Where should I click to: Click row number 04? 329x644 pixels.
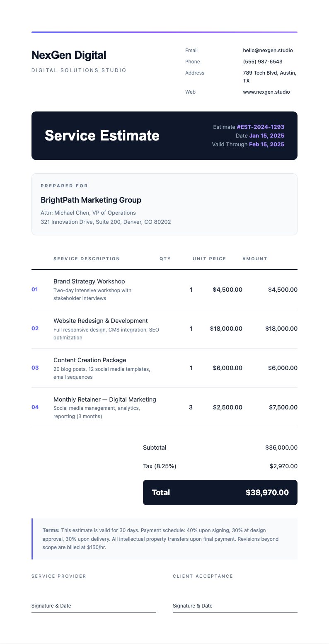35,407
